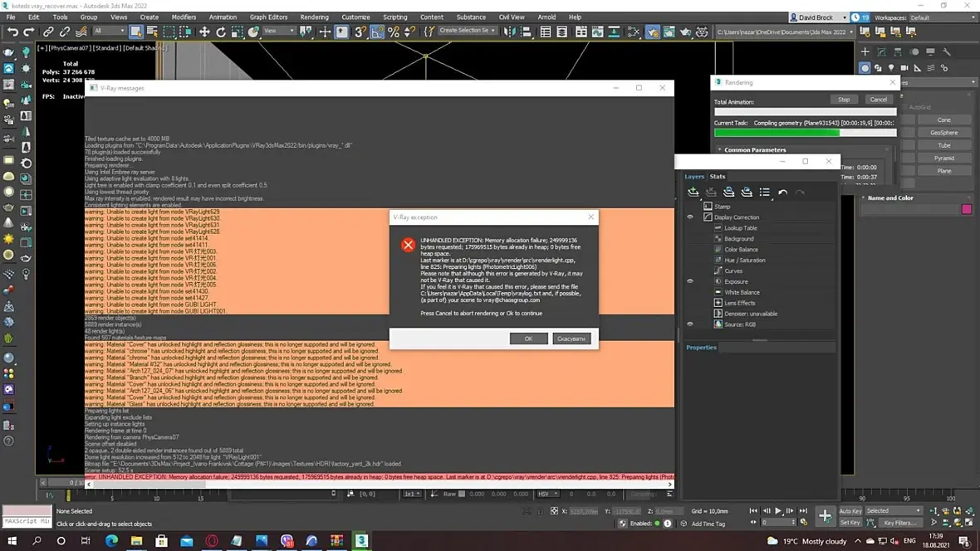Click the Play Animation button
The image size is (980, 551).
click(x=778, y=511)
